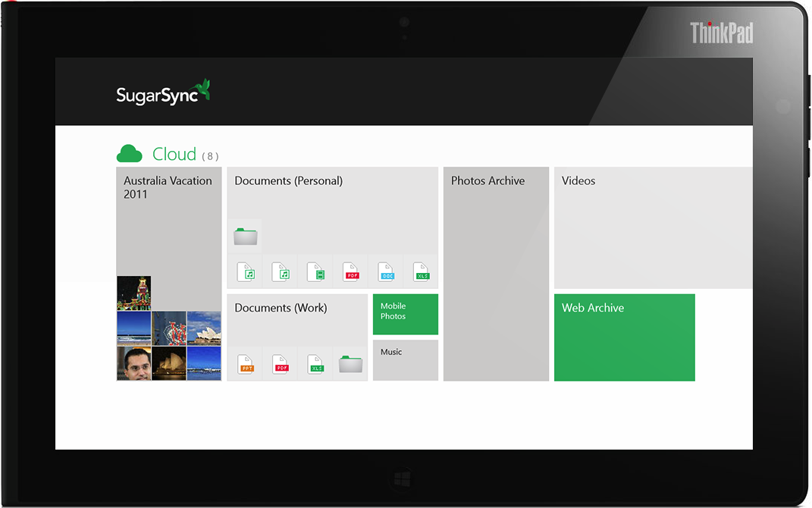Image resolution: width=812 pixels, height=508 pixels.
Task: Open the PPT file in Documents (Work)
Action: tap(246, 364)
